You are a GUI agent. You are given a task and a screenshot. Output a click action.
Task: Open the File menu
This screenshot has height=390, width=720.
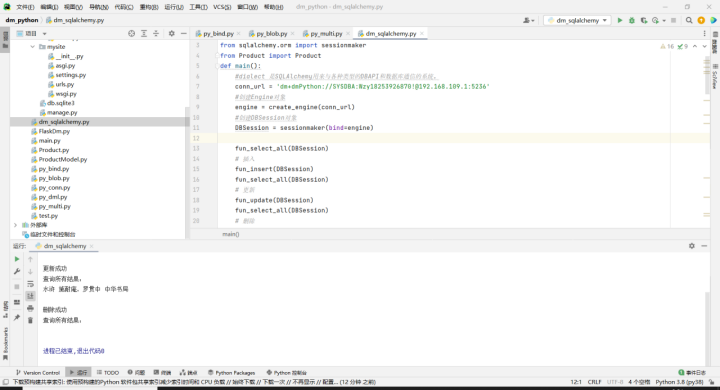click(25, 7)
